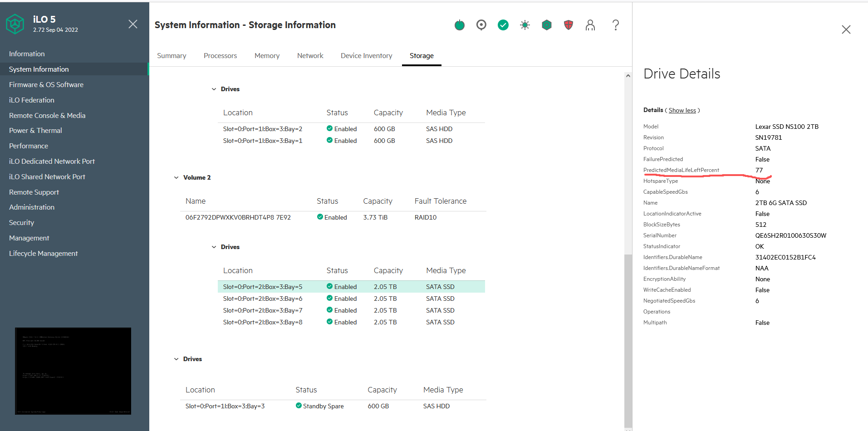Screen dimensions: 868x431
Task: Collapse the iLO navigation sidebar
Action: (132, 24)
